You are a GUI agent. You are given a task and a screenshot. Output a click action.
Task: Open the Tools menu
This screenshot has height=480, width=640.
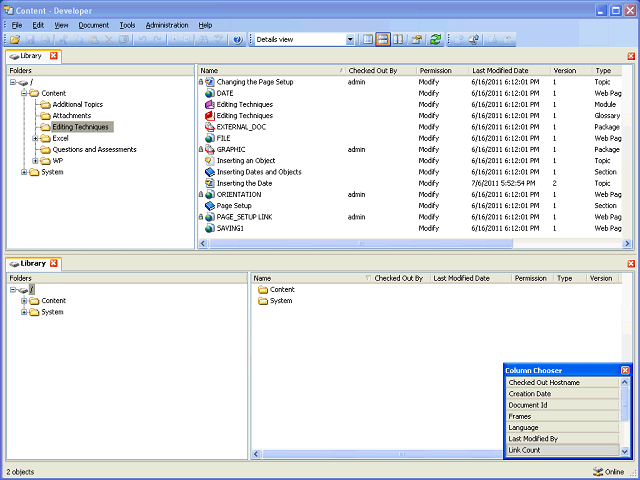pos(127,25)
